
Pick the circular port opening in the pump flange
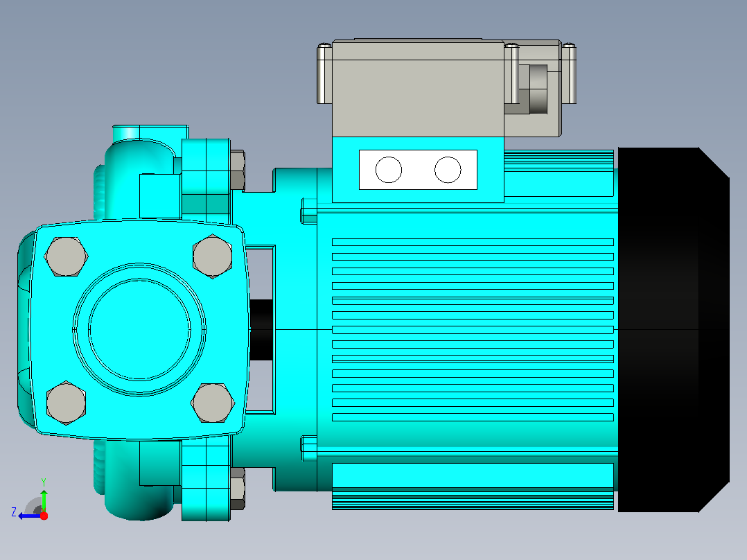pos(139,329)
